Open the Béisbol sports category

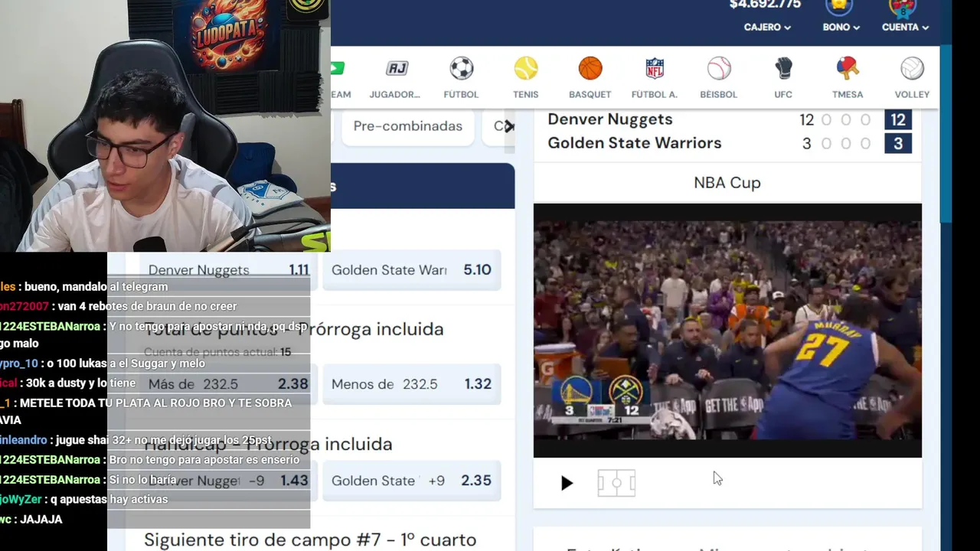(x=718, y=77)
